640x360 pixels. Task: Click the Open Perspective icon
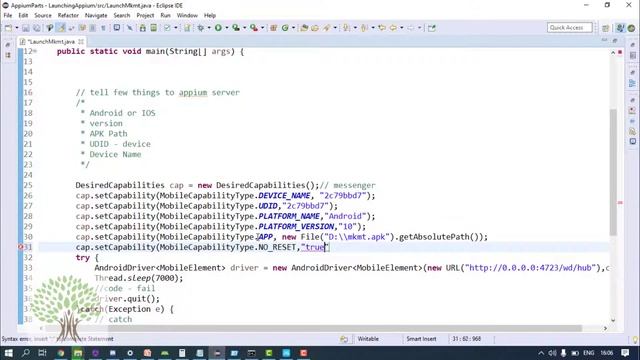coord(606,28)
